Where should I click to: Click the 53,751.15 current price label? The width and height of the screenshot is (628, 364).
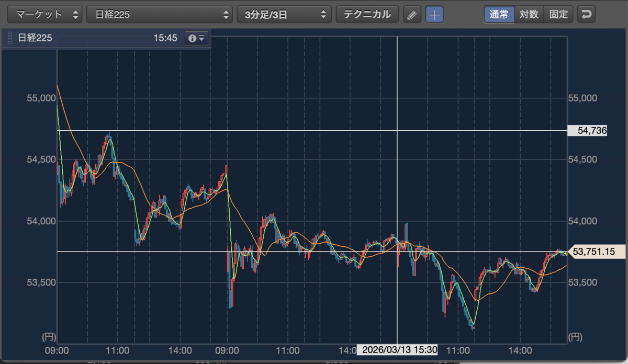(x=597, y=252)
